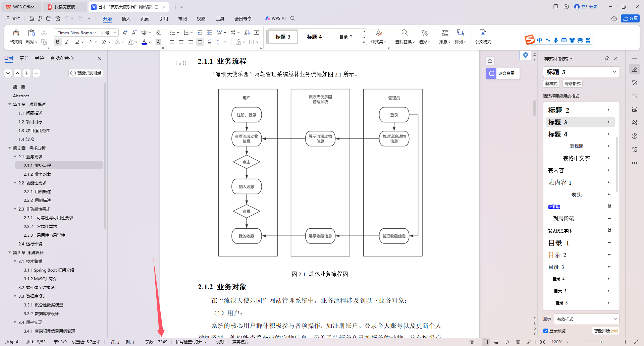Toggle bold formatting
Viewport: 644px width, 346px height.
point(58,42)
